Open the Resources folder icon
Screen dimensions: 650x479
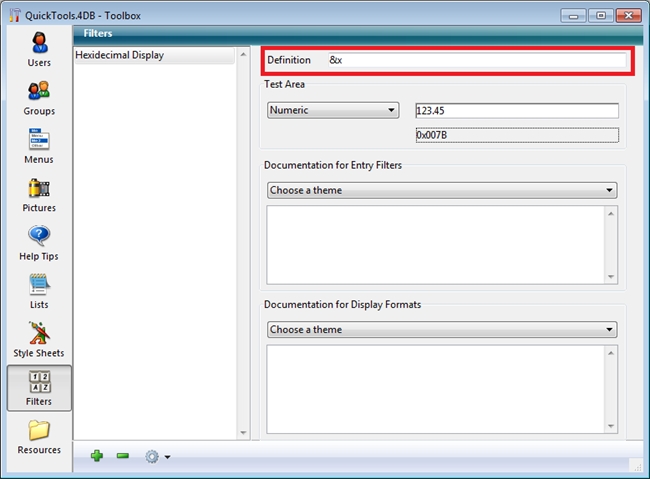(x=39, y=432)
